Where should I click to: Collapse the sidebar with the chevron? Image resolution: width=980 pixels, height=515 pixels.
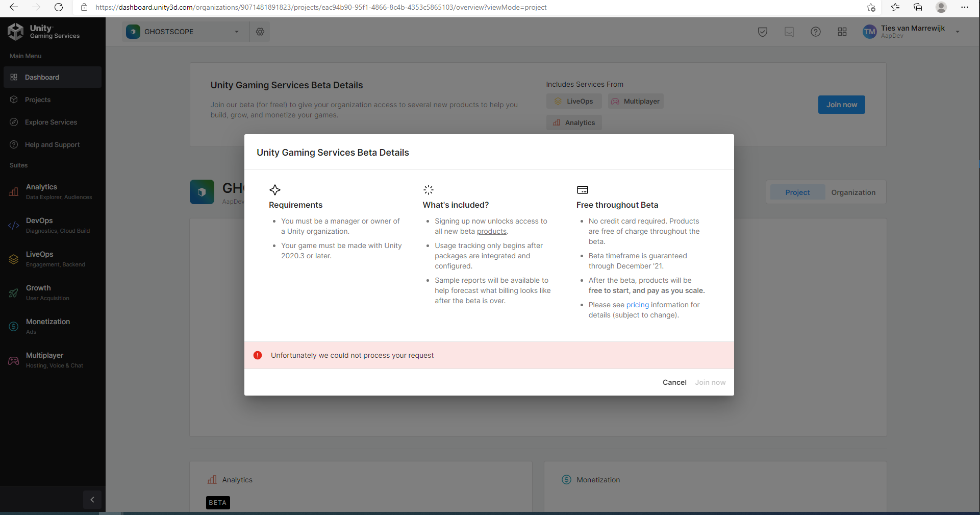(92, 500)
